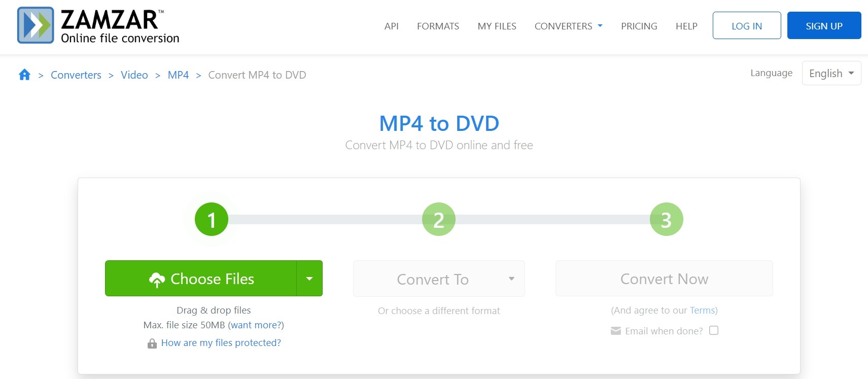The width and height of the screenshot is (868, 379).
Task: Click the 'MP4 to DVD' heading
Action: tap(439, 123)
